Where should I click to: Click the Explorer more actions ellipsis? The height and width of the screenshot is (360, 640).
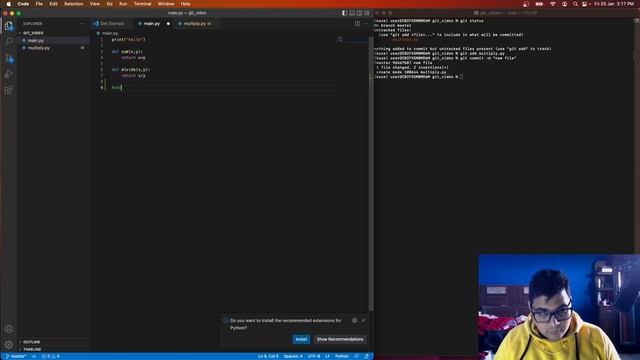pos(82,24)
